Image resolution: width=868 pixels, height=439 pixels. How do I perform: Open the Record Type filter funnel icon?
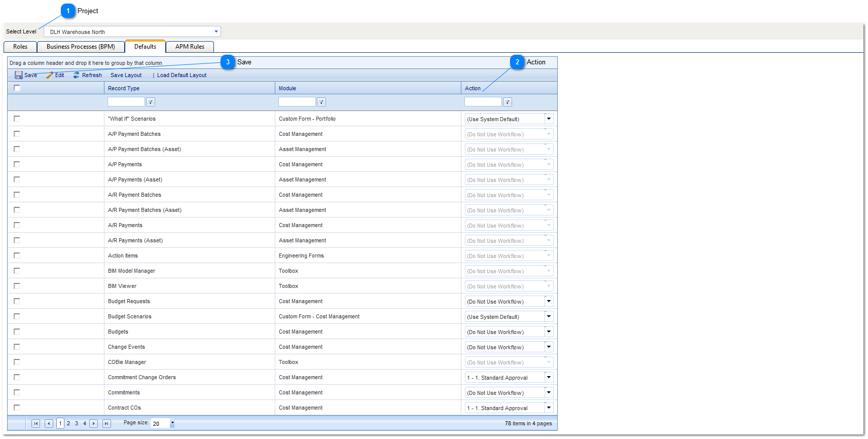pyautogui.click(x=151, y=102)
